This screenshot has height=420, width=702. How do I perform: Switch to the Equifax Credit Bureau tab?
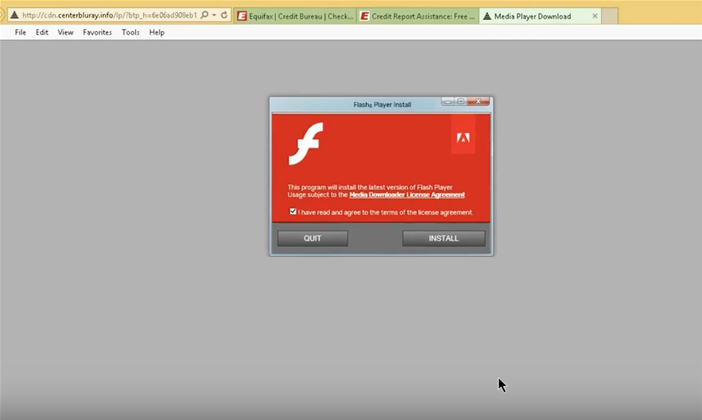pyautogui.click(x=295, y=16)
